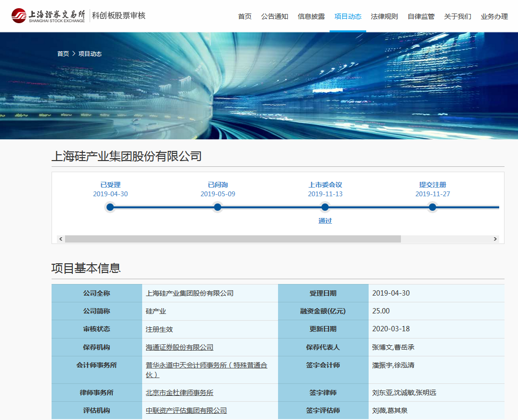Open 业务办理 in the top menu
This screenshot has height=420, width=518.
494,16
